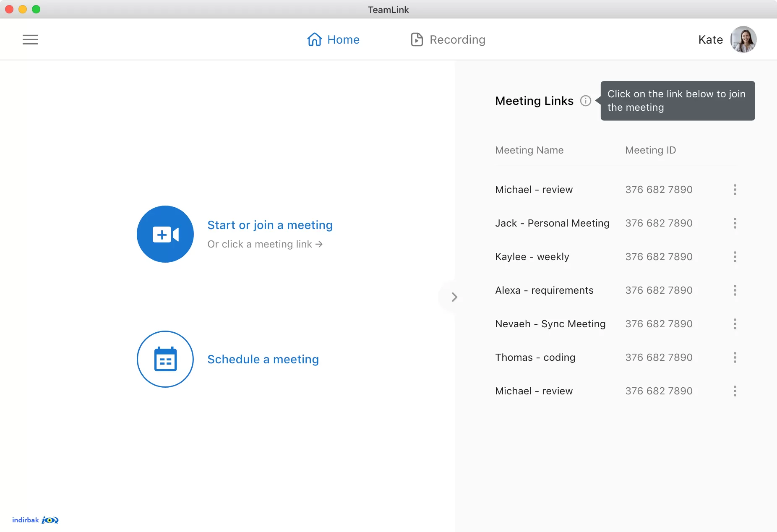Image resolution: width=777 pixels, height=532 pixels.
Task: Click meeting ID in Nevaeh - Sync Meeting row
Action: pyautogui.click(x=659, y=324)
